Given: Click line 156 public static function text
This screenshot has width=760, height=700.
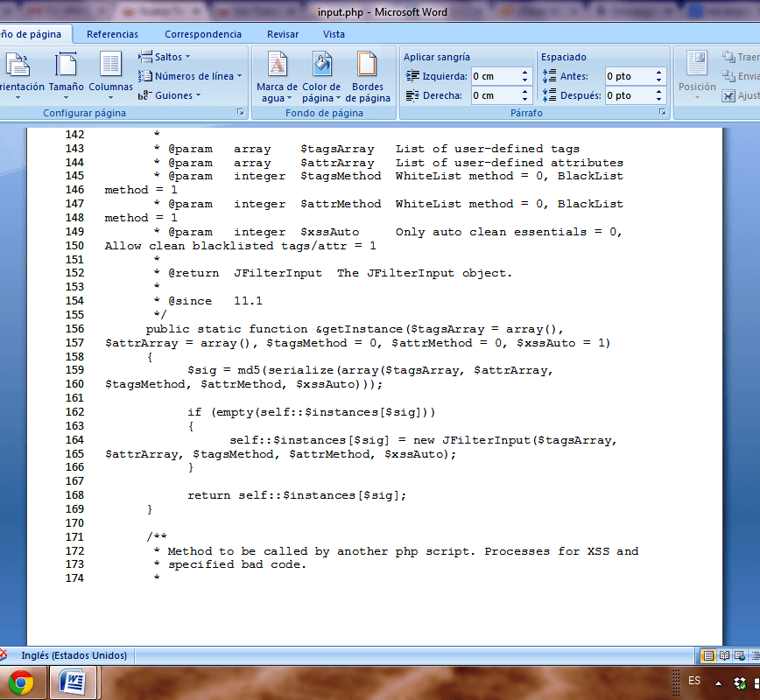Looking at the screenshot, I should [x=355, y=329].
